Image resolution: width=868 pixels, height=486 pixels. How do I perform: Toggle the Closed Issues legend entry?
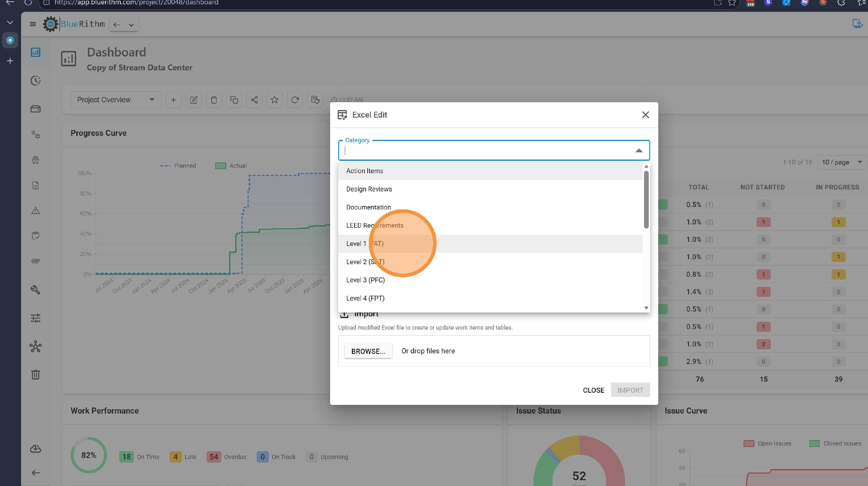point(835,443)
